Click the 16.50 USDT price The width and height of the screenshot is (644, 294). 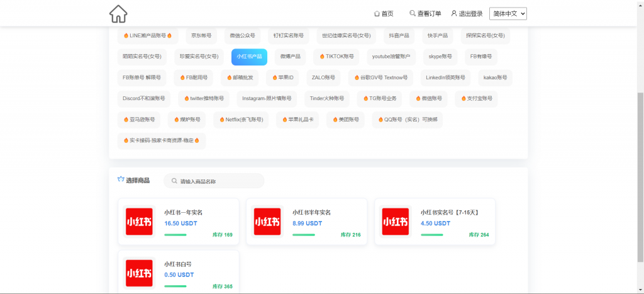tap(180, 223)
